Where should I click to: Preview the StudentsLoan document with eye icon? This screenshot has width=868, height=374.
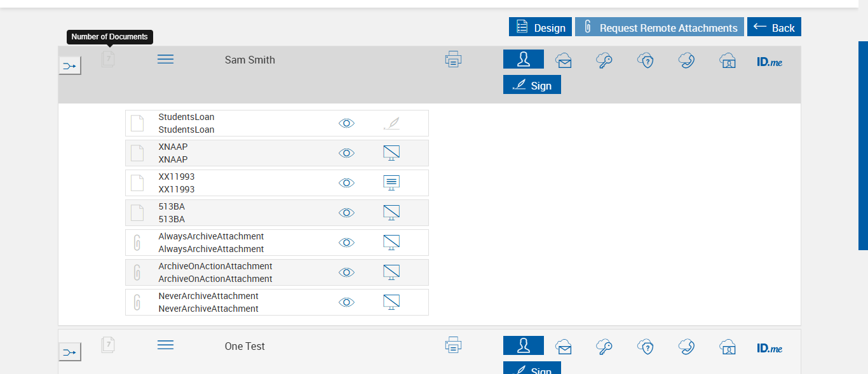coord(346,123)
